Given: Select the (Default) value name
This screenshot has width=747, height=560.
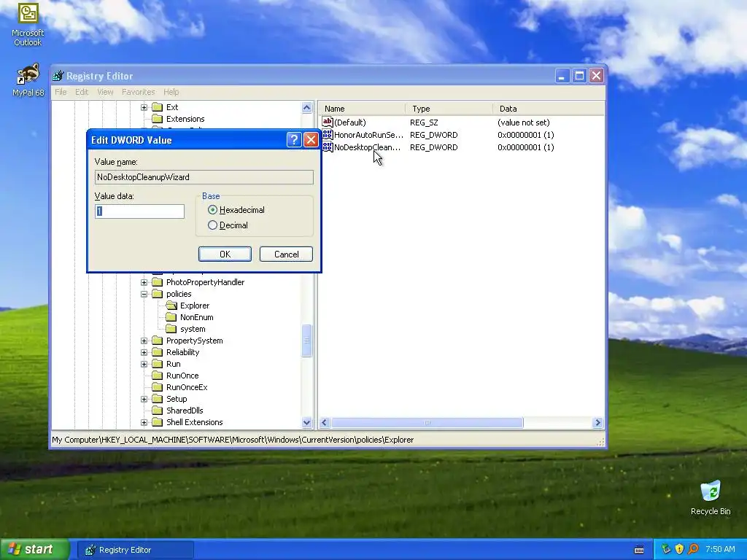Looking at the screenshot, I should (x=350, y=122).
